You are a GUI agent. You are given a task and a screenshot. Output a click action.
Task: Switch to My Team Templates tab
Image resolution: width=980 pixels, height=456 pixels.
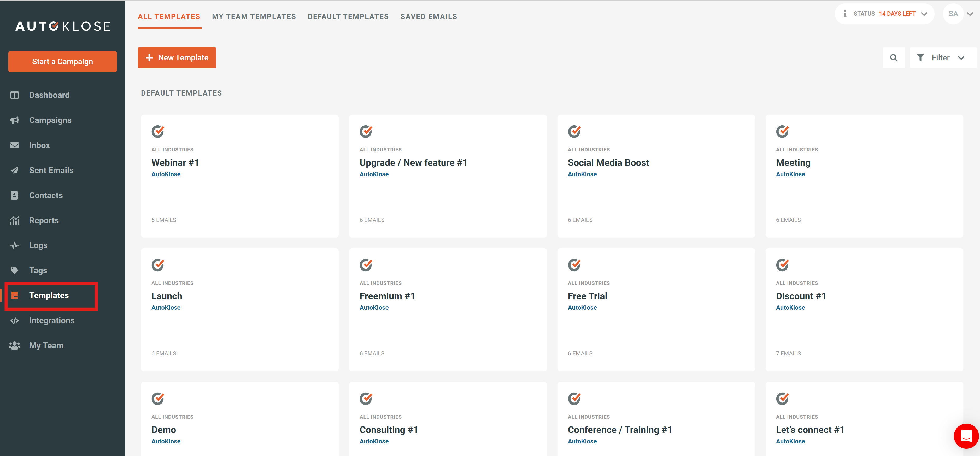[x=254, y=16]
